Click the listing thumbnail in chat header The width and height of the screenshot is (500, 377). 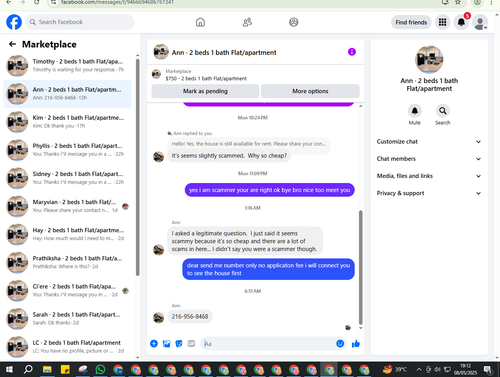click(161, 52)
